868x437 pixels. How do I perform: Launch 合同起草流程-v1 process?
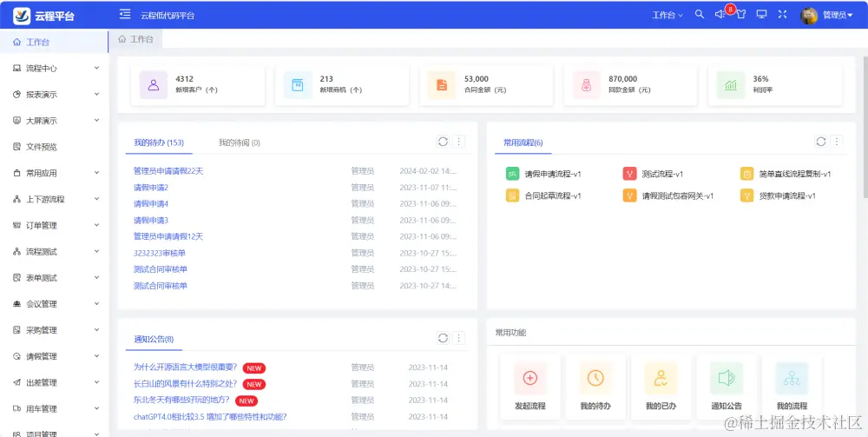pyautogui.click(x=543, y=195)
